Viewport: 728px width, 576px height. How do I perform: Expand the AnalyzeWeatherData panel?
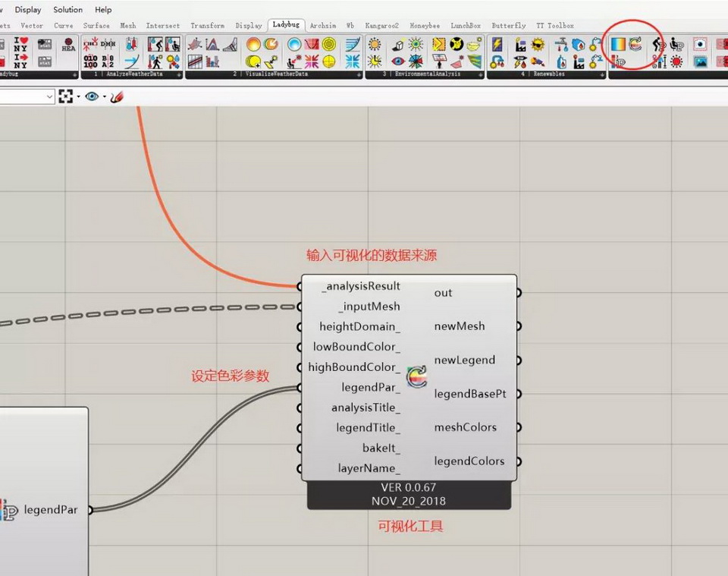(x=179, y=75)
